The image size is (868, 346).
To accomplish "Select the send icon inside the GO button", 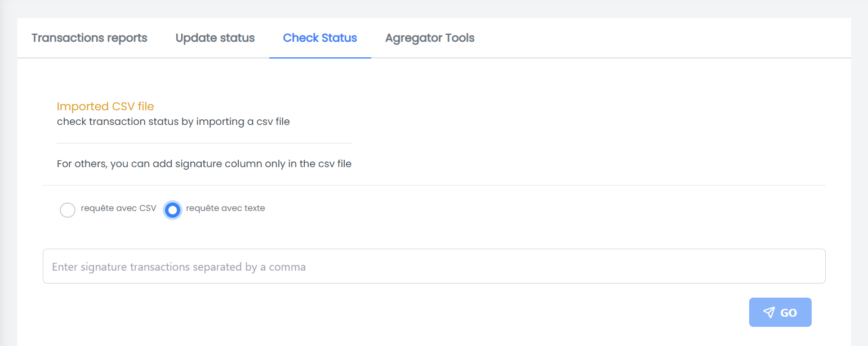I will click(x=769, y=312).
